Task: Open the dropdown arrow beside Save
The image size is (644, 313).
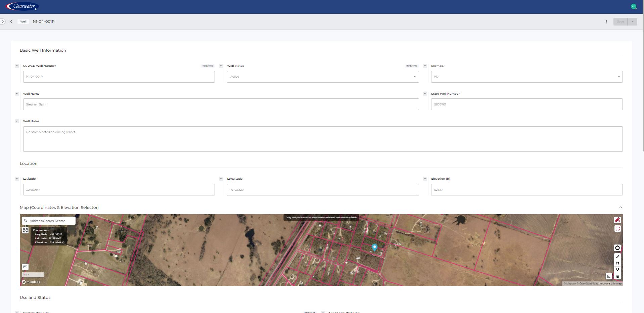Action: [x=632, y=21]
